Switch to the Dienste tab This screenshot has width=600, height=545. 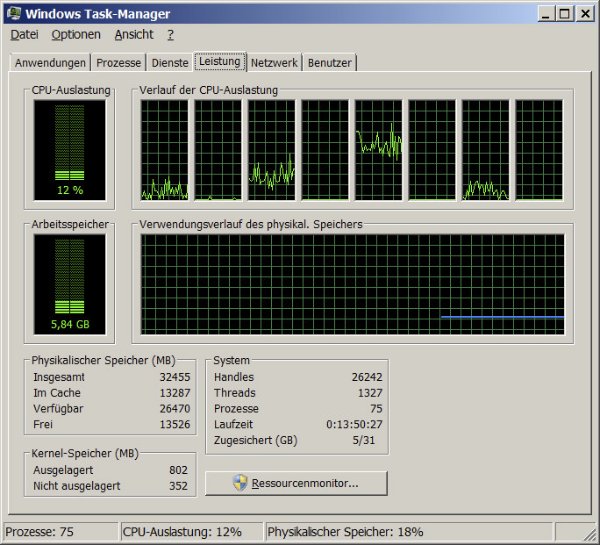click(x=169, y=63)
